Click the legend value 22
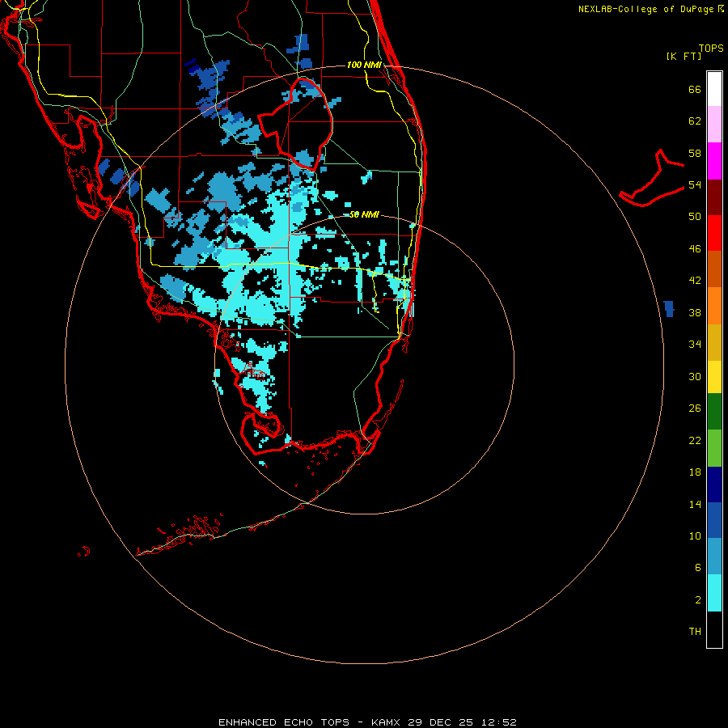This screenshot has width=728, height=728. (695, 440)
